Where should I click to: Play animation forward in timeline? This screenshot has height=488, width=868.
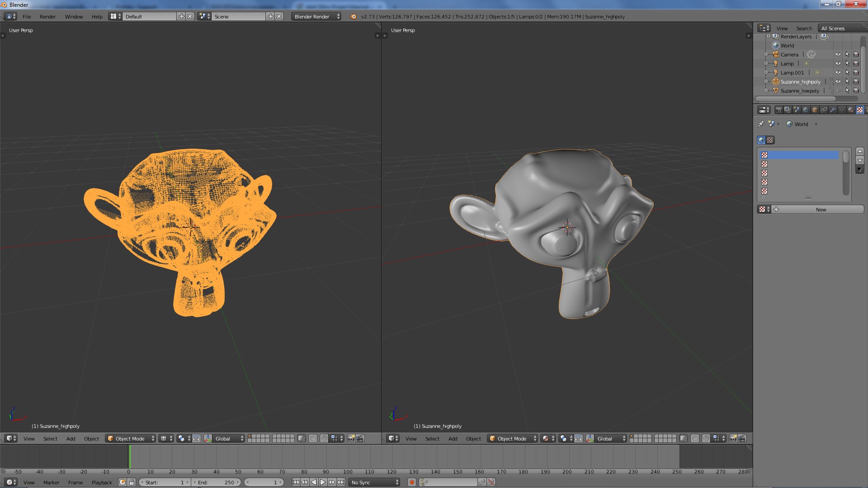coord(322,482)
